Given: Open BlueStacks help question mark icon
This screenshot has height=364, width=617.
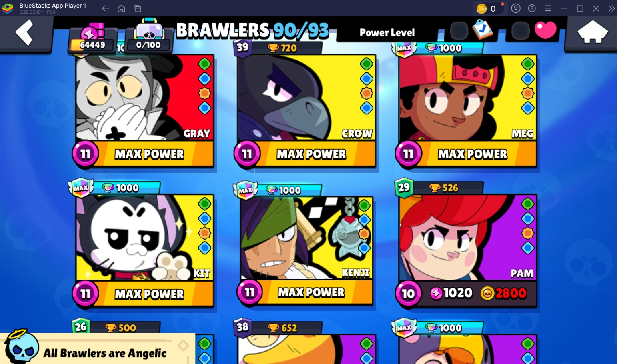Looking at the screenshot, I should [532, 8].
